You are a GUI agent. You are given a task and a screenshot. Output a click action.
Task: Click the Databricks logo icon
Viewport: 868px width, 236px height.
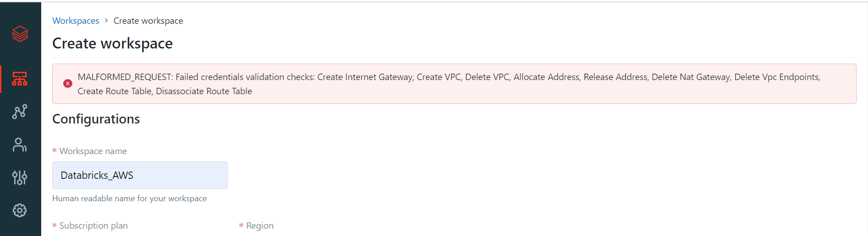(x=20, y=34)
